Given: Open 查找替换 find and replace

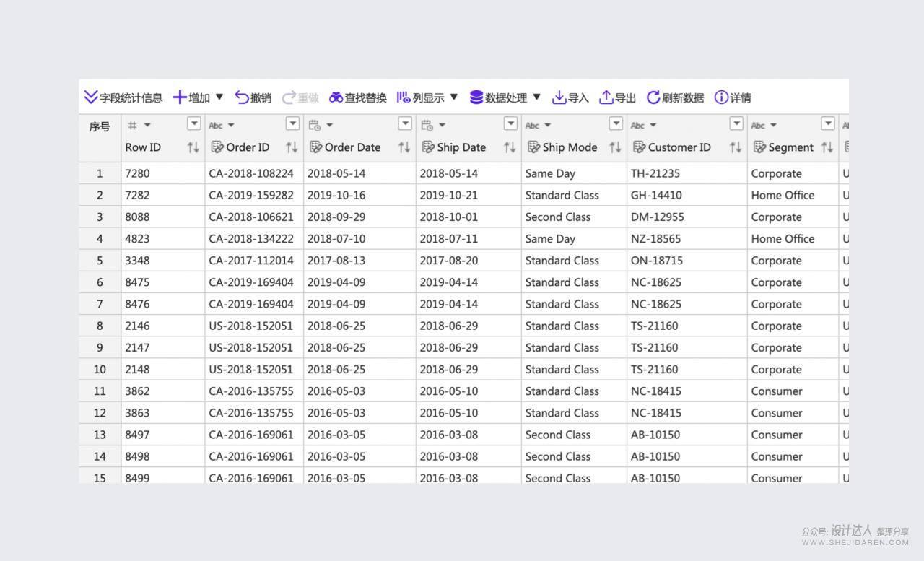Looking at the screenshot, I should (358, 97).
